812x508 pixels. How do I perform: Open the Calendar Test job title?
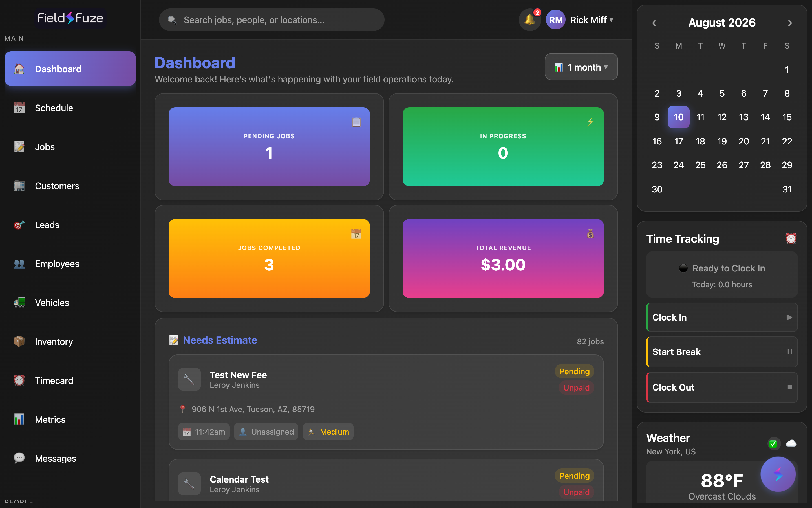(x=239, y=479)
